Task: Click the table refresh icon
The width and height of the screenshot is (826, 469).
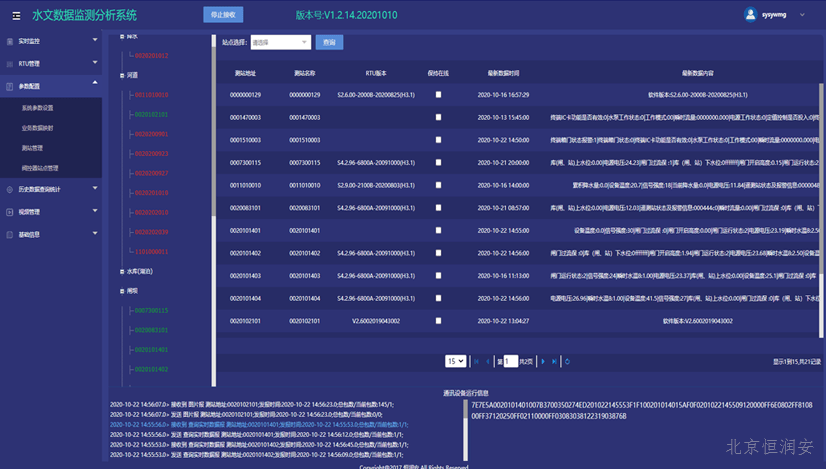Action: coord(567,361)
